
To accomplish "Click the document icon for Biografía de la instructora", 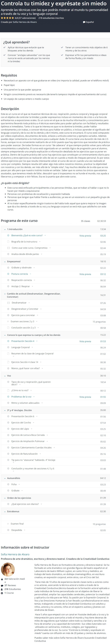I will [8, 241].
